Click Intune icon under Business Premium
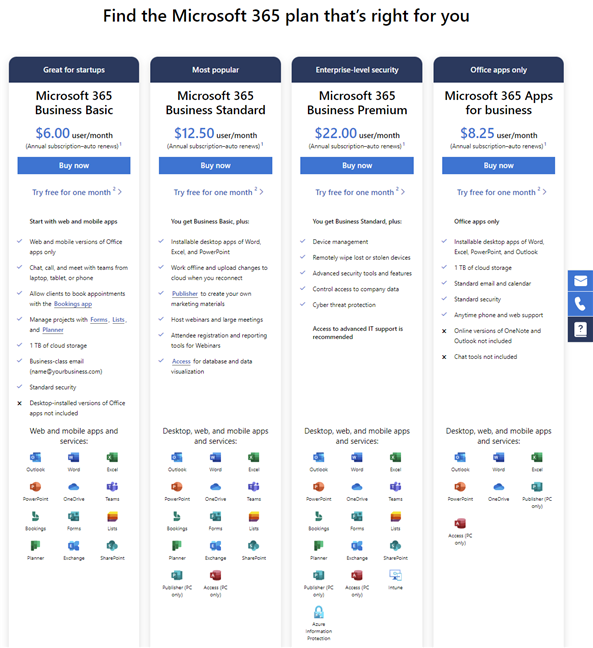Viewport: 593px width, 648px height. (395, 575)
